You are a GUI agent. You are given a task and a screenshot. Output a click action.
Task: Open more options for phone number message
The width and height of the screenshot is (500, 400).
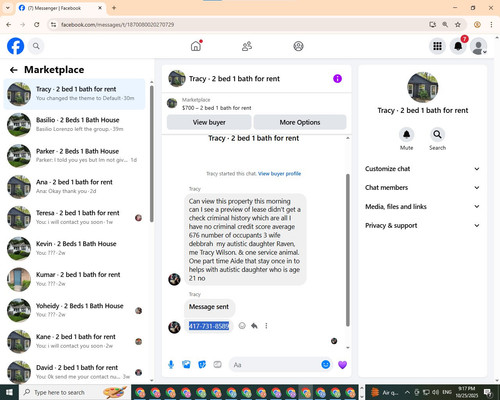point(266,326)
